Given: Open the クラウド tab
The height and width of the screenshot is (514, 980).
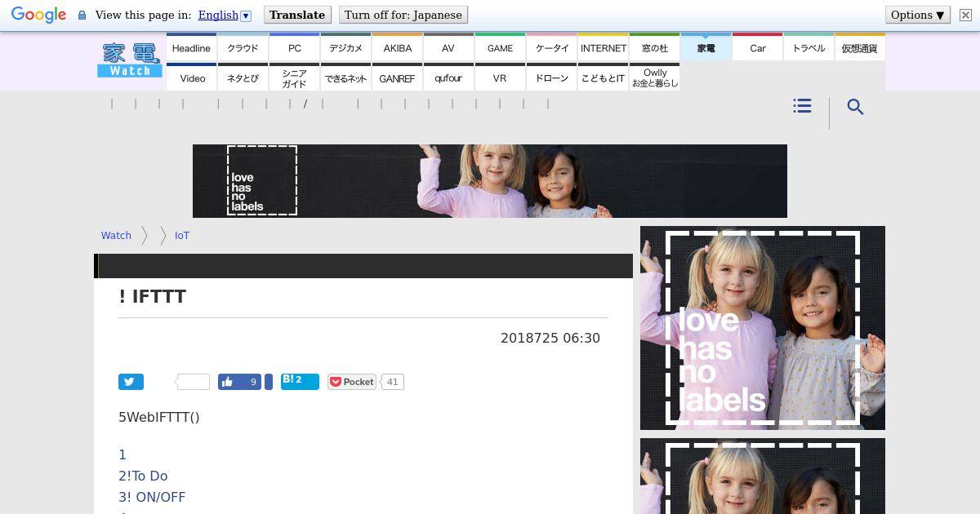Looking at the screenshot, I should coord(243,47).
